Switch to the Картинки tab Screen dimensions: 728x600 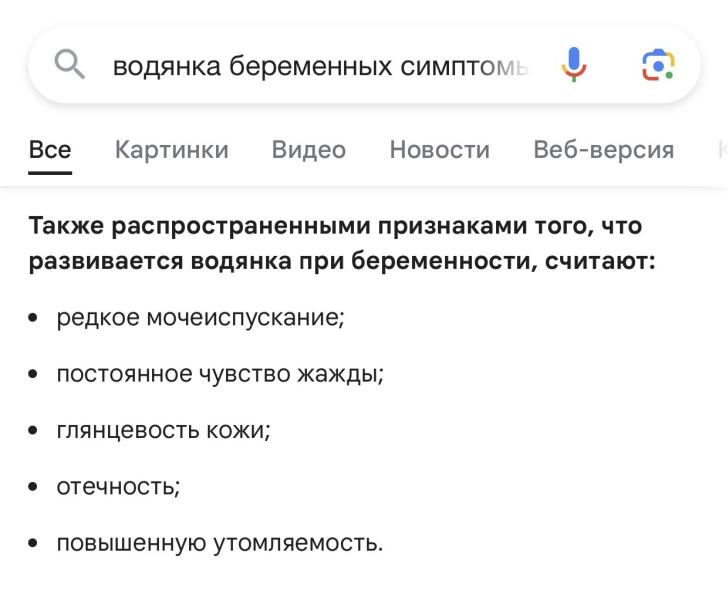click(x=172, y=150)
